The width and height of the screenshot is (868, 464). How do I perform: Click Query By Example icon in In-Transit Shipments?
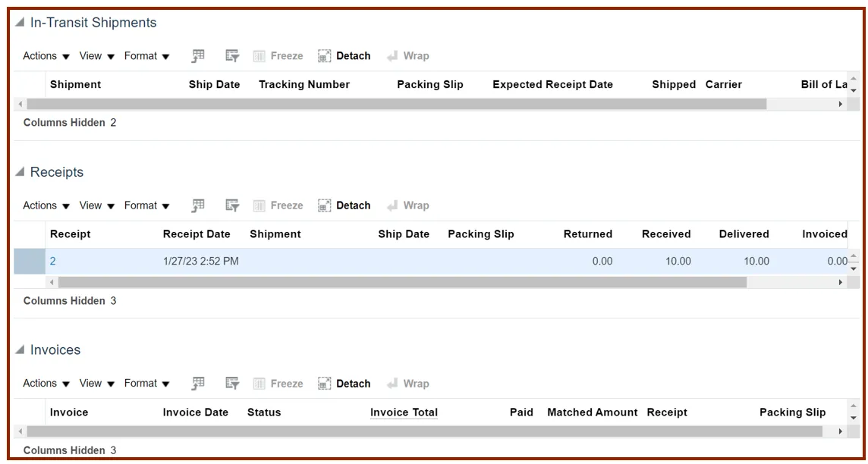[233, 56]
